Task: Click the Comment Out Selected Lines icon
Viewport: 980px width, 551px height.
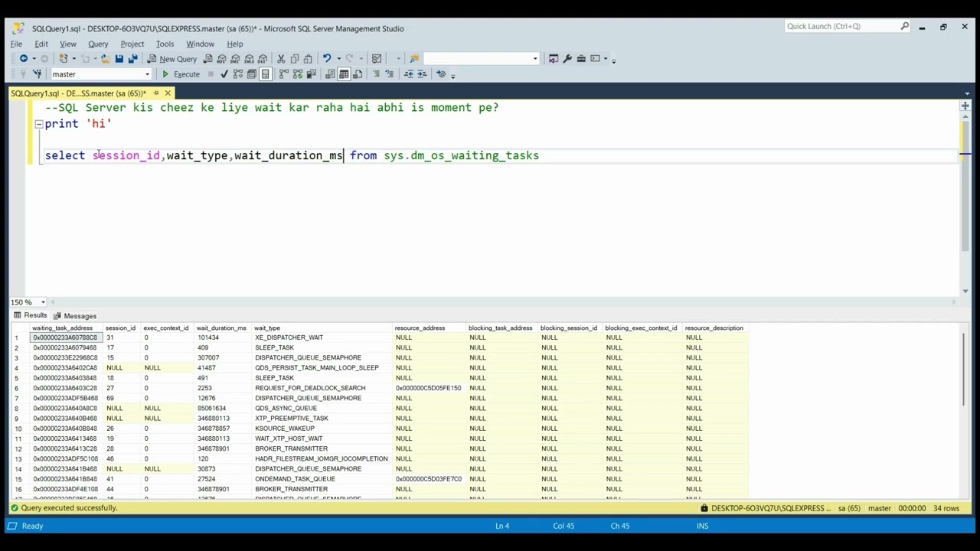Action: tap(376, 73)
